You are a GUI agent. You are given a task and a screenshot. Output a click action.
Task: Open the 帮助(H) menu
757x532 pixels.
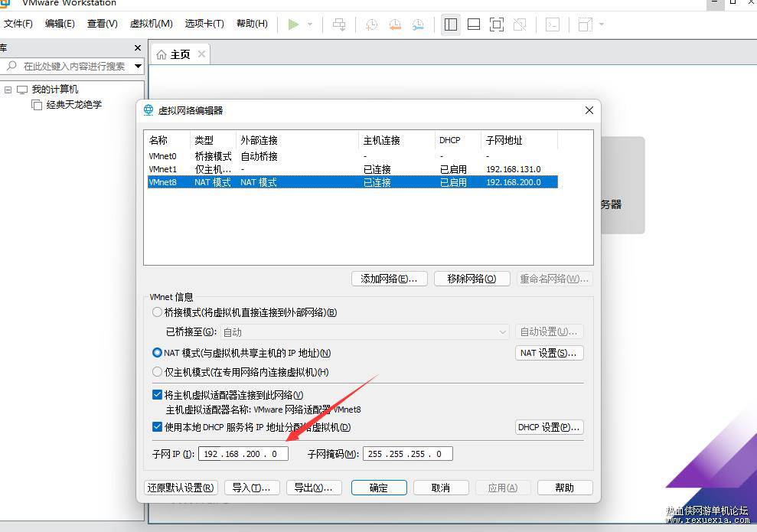[x=252, y=24]
